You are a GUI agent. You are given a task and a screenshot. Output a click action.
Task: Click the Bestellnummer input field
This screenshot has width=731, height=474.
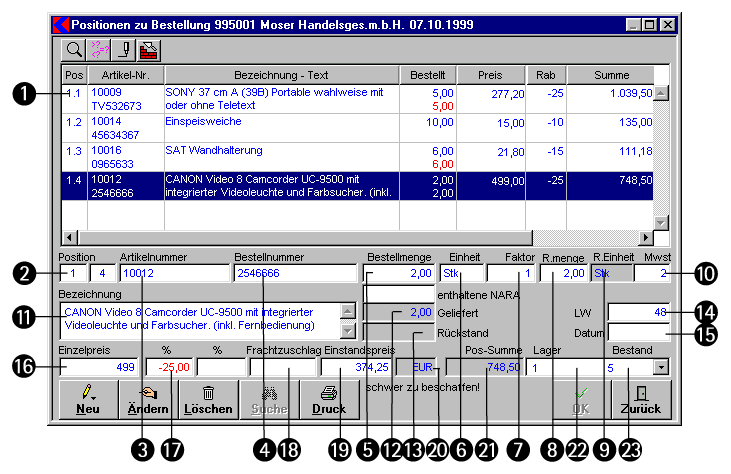(295, 272)
